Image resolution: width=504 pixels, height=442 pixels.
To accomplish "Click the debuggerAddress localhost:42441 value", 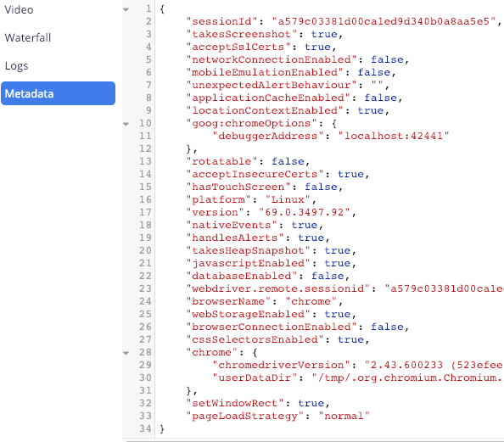I will click(x=393, y=136).
